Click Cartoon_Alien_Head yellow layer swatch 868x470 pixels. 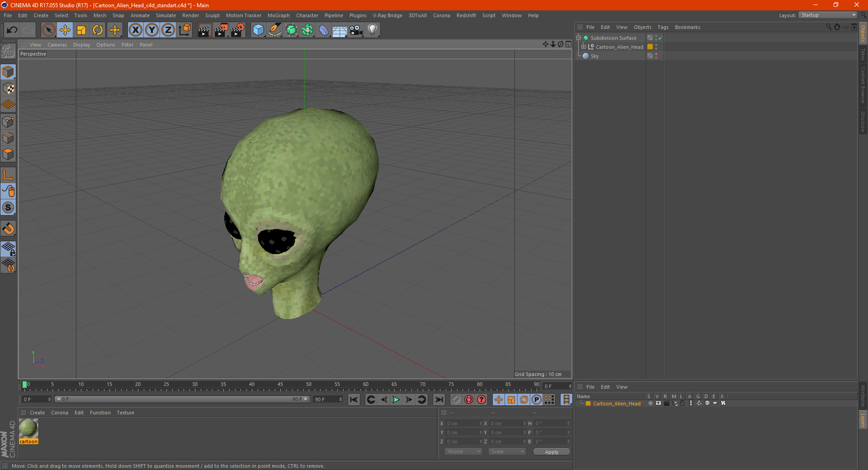[650, 47]
